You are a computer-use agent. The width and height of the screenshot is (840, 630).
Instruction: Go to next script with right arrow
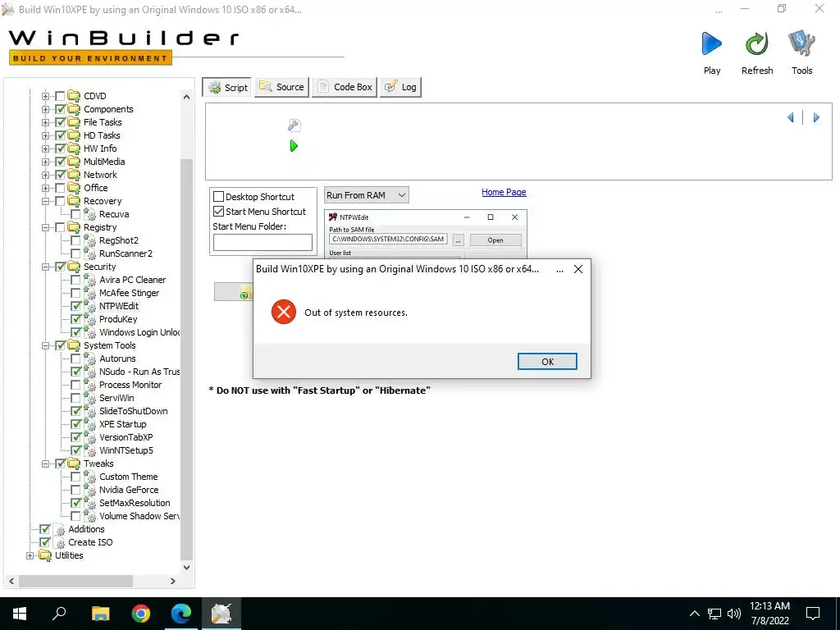tap(816, 117)
